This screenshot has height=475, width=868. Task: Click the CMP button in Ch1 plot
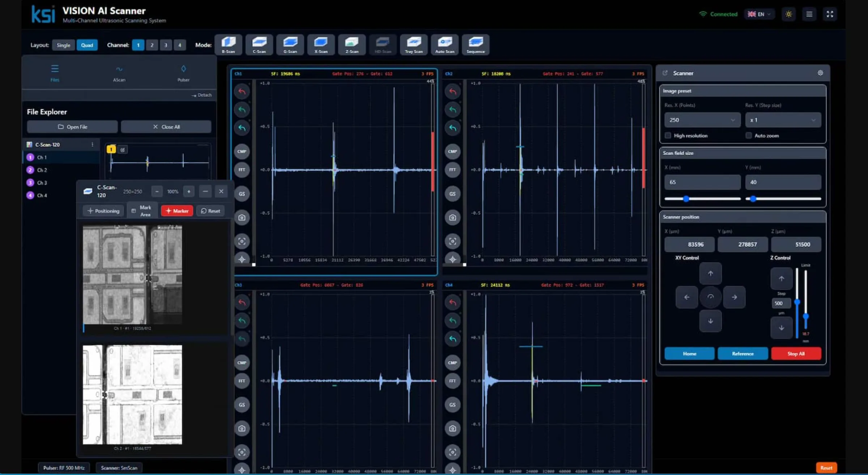pyautogui.click(x=242, y=151)
